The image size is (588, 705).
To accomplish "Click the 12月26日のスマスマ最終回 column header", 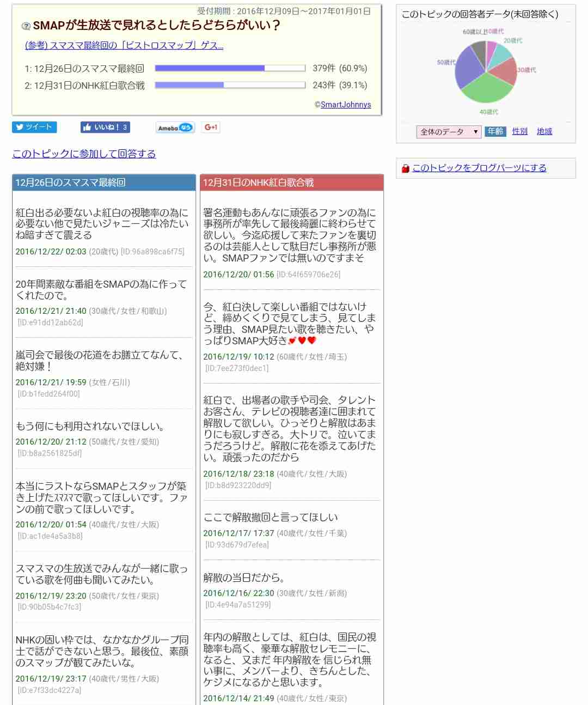I will pyautogui.click(x=103, y=183).
